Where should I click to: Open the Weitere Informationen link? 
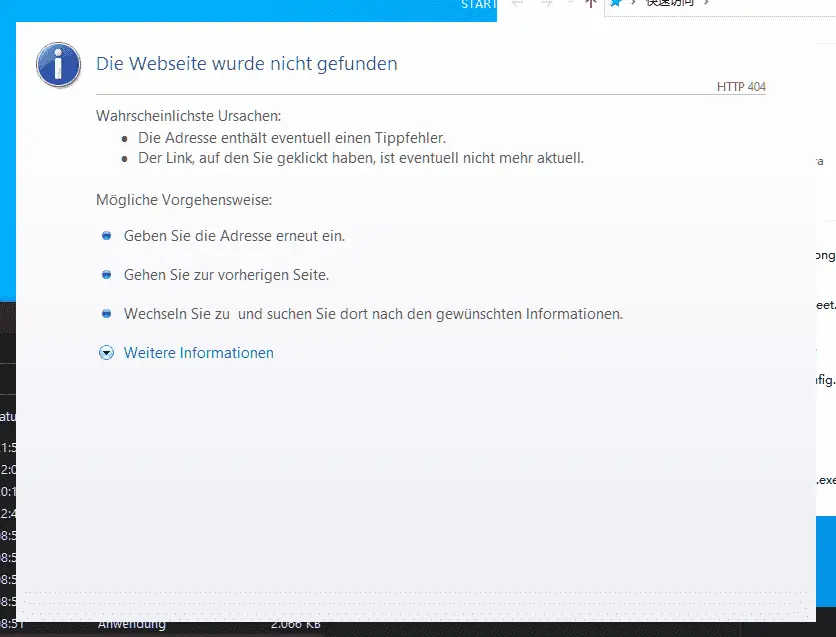pos(198,353)
